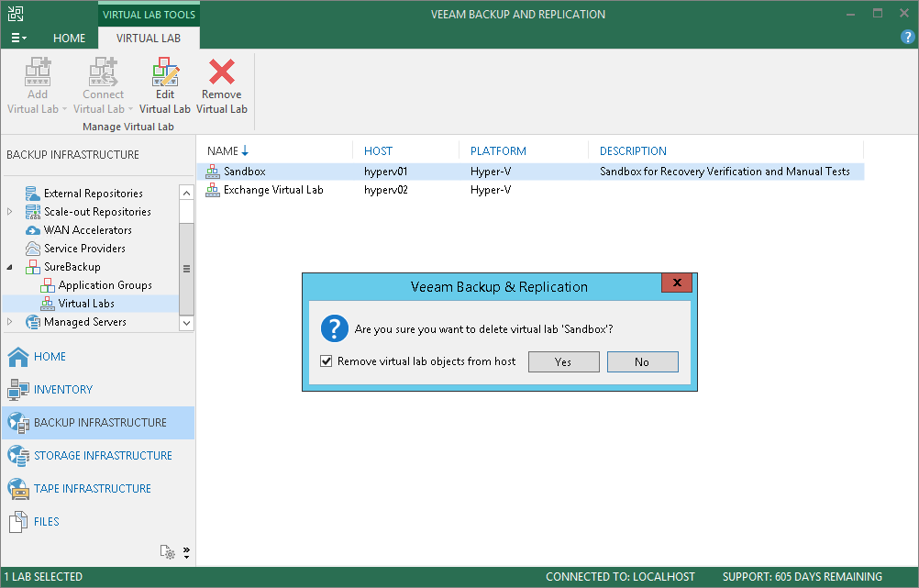The width and height of the screenshot is (919, 588).
Task: Click the VIRTUAL LAB TOOLS contextual tab
Action: click(x=149, y=15)
